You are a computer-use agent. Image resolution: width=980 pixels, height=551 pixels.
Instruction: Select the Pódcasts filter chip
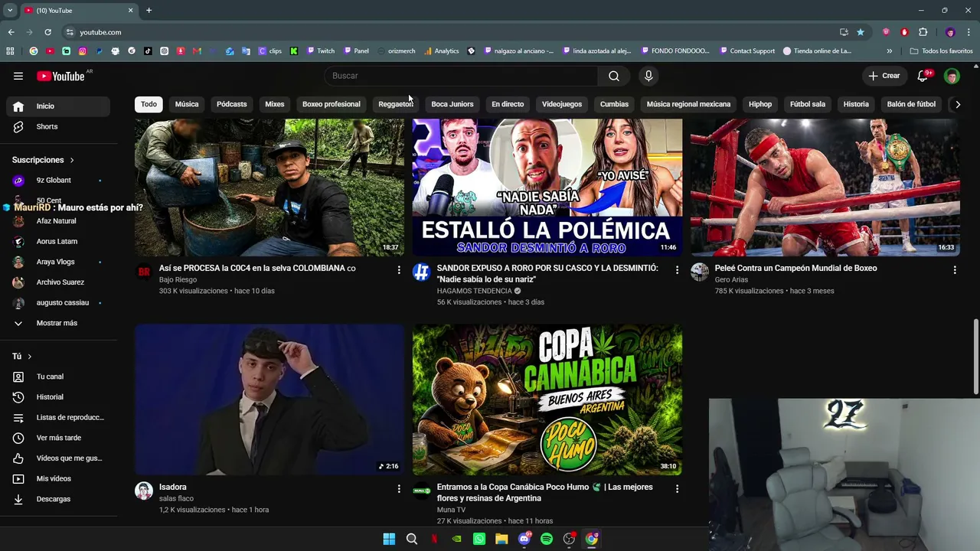click(x=232, y=104)
